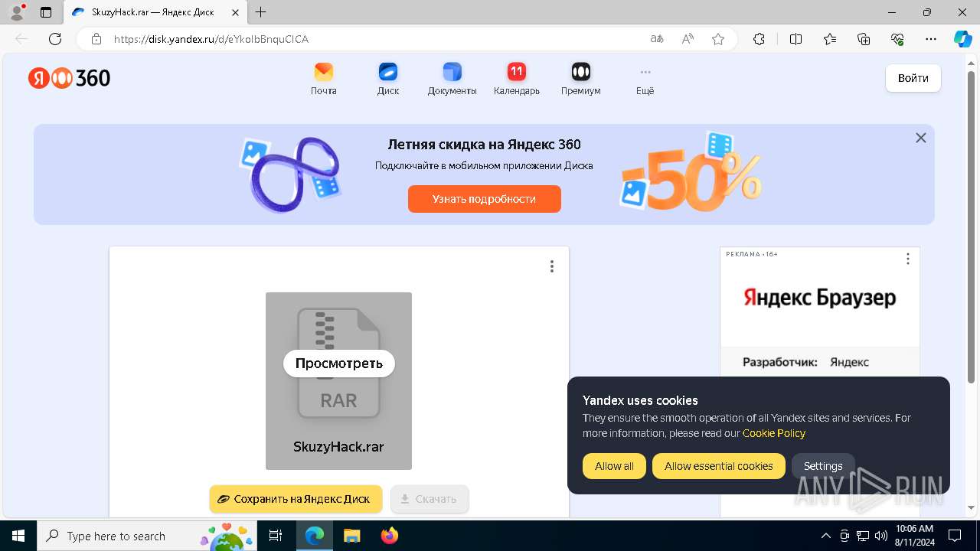
Task: Expand the Ещё more services menu
Action: tap(645, 79)
